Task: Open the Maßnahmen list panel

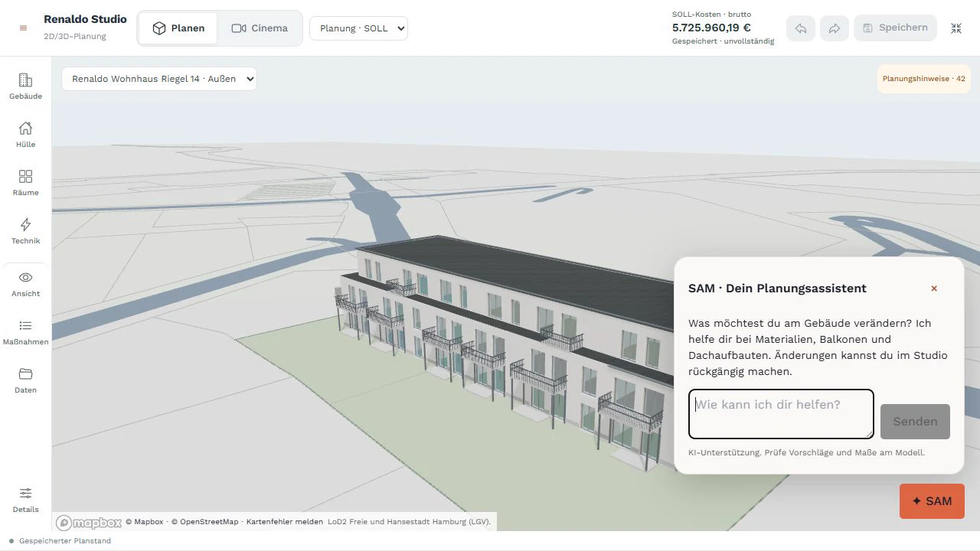Action: coord(25,332)
